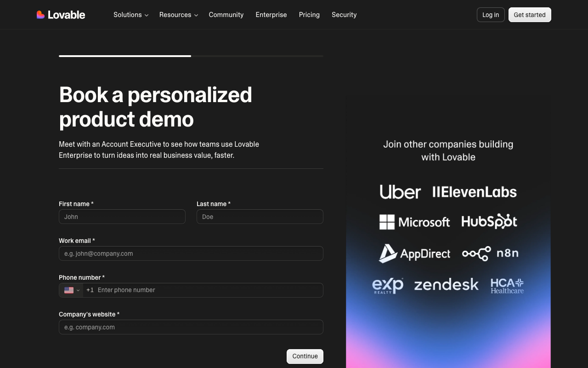Screen dimensions: 588x368
Task: Click the Microsoft logo
Action: [x=414, y=222]
